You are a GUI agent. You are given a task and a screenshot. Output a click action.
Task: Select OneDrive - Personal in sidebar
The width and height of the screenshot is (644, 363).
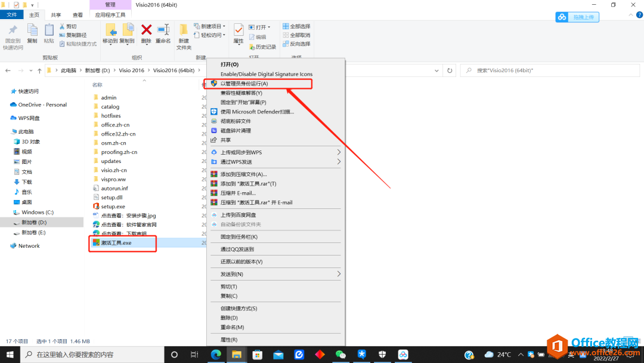pyautogui.click(x=39, y=105)
